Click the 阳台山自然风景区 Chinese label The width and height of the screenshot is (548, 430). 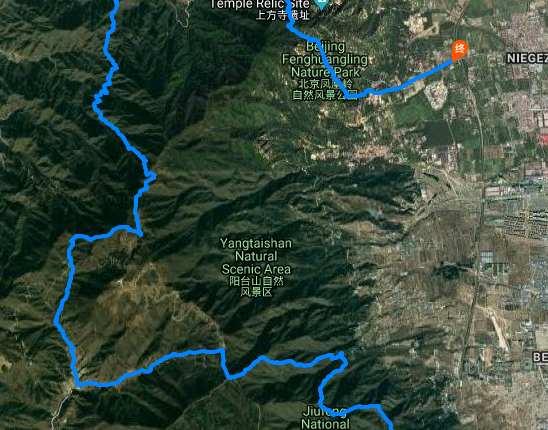click(x=256, y=286)
